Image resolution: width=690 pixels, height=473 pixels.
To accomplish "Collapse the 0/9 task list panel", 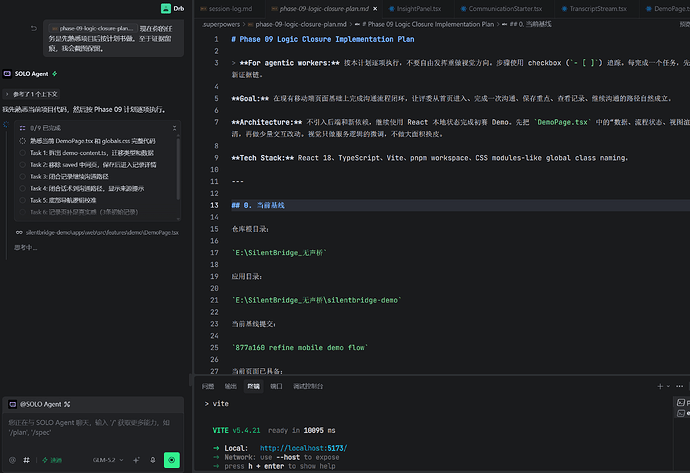I will pyautogui.click(x=174, y=128).
